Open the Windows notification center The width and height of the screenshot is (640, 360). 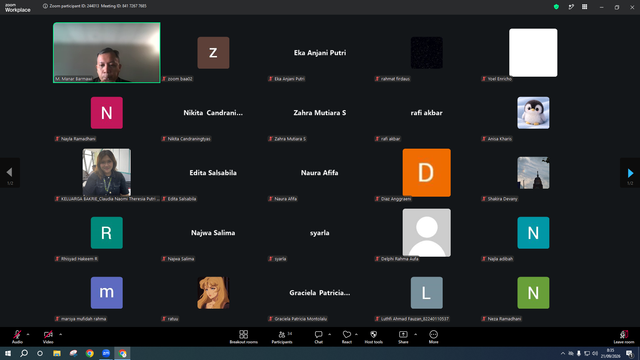[x=629, y=353]
